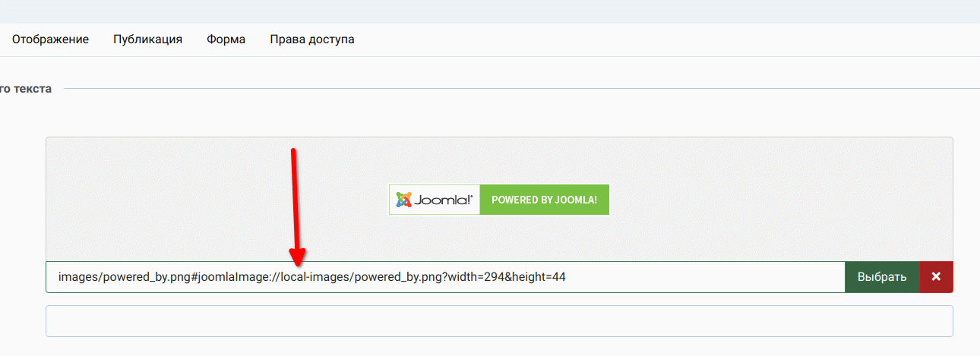The width and height of the screenshot is (980, 356).
Task: Switch to the Публикация tab
Action: coord(147,39)
